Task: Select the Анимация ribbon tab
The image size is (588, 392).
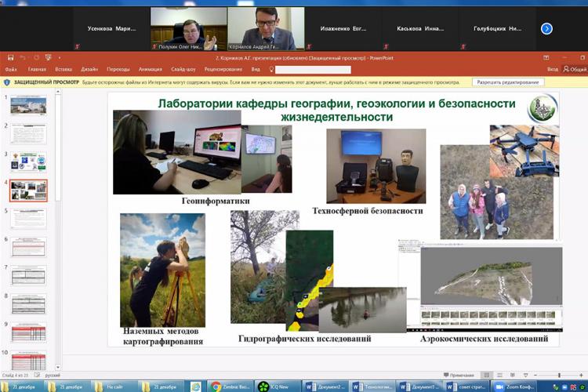Action: pyautogui.click(x=150, y=70)
